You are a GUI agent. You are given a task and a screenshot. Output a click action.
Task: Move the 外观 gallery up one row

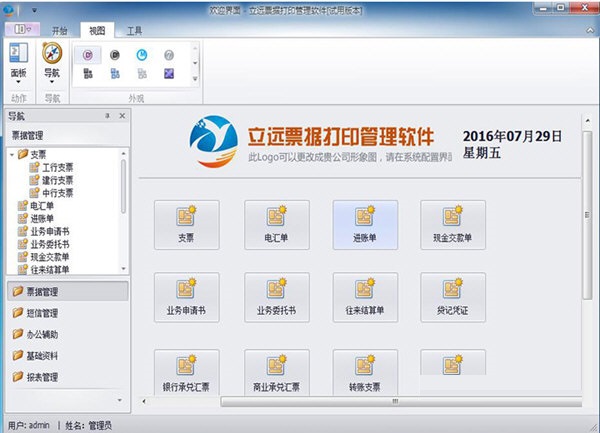pos(195,49)
